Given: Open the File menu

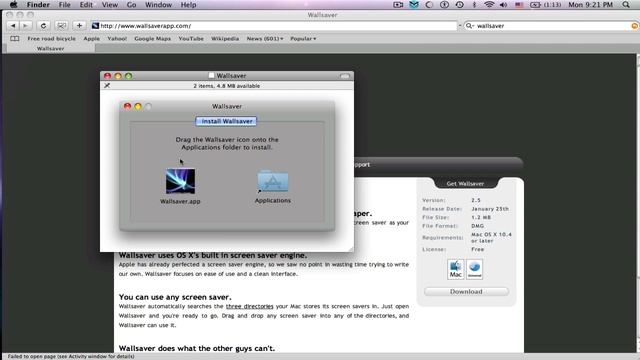Looking at the screenshot, I should point(64,5).
